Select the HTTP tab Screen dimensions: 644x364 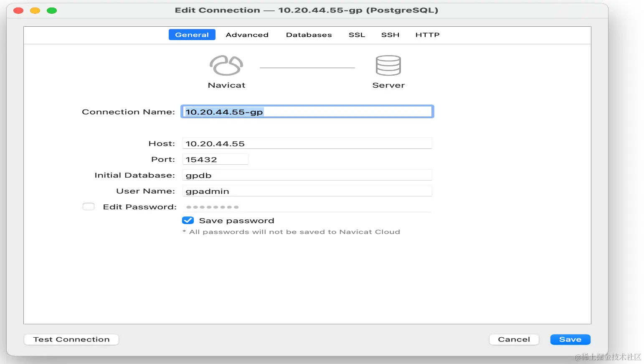(x=428, y=35)
